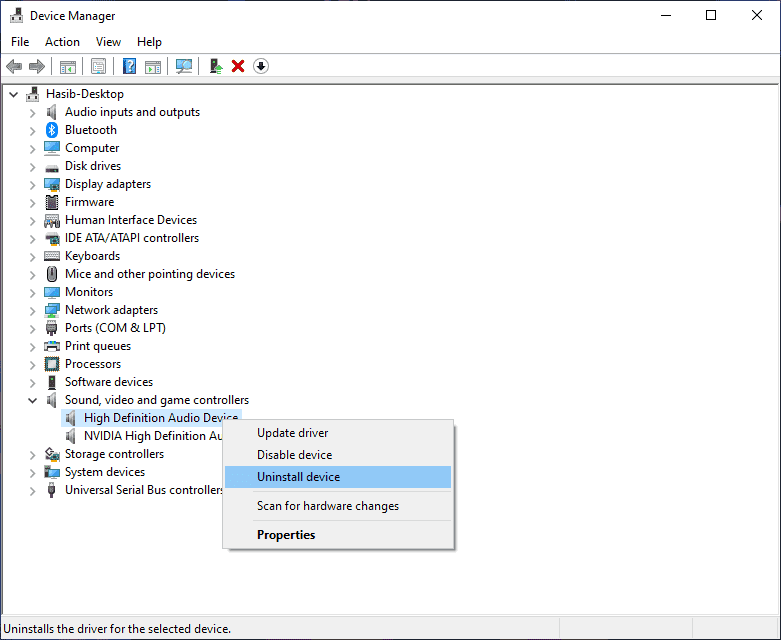Choose Properties in the context menu
Image resolution: width=781 pixels, height=640 pixels.
(x=286, y=535)
